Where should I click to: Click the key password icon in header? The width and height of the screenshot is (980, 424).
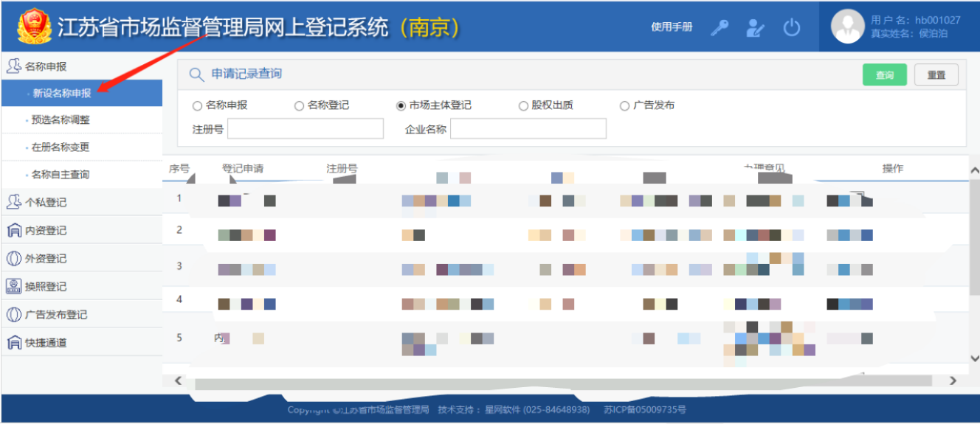point(720,27)
